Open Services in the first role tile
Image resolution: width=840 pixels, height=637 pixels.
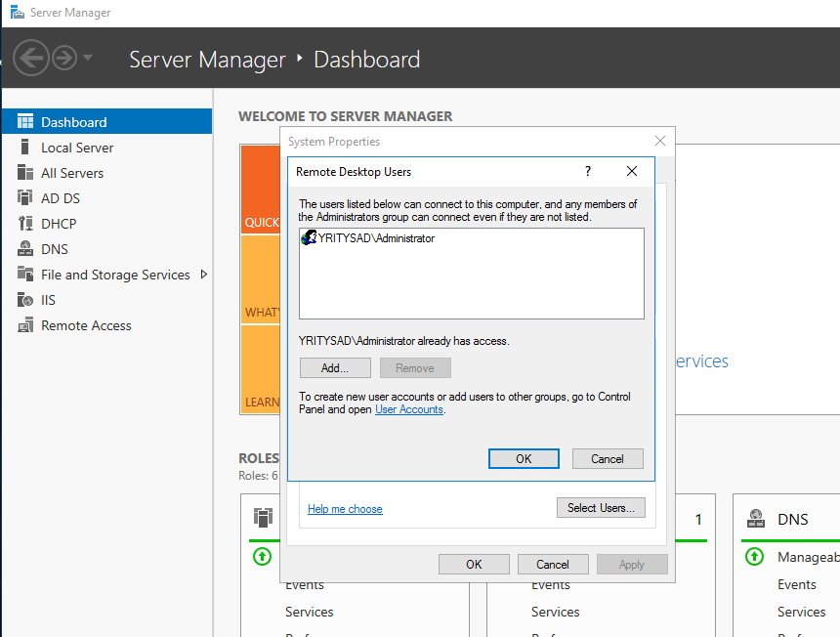pos(309,612)
